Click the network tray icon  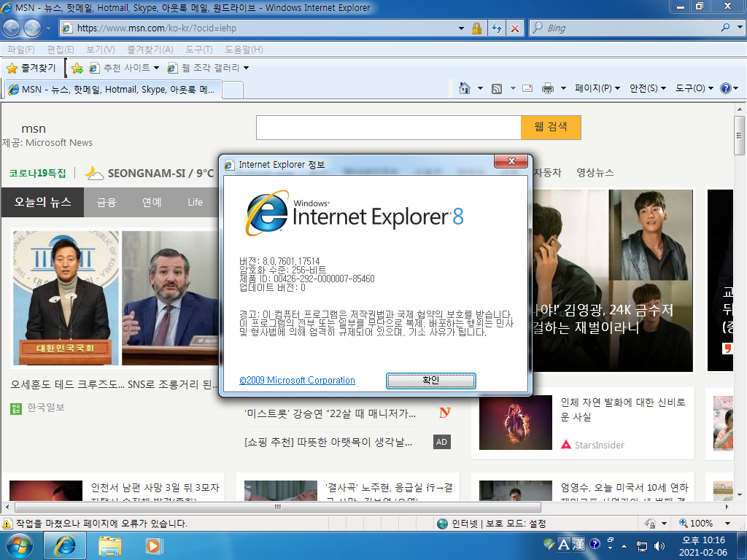tap(642, 546)
